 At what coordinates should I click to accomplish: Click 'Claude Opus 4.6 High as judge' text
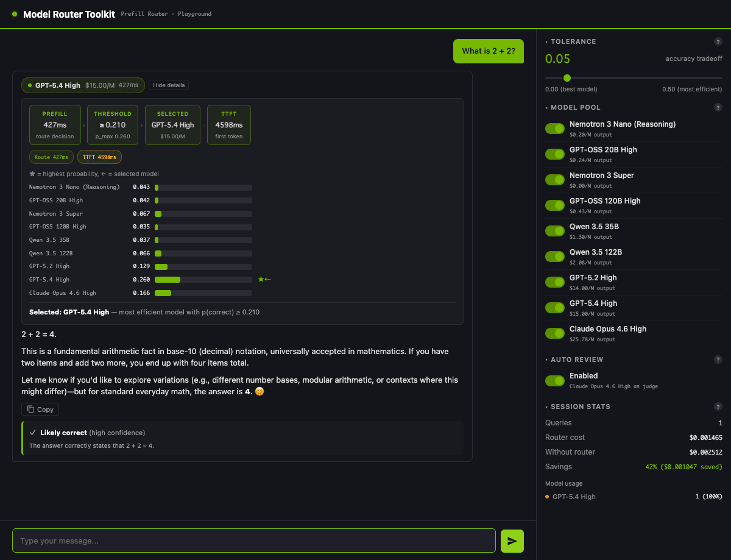tap(613, 386)
